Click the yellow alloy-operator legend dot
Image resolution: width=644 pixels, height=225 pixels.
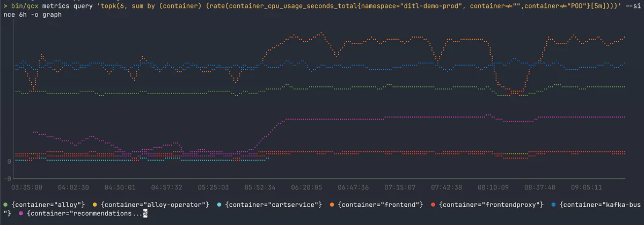point(96,205)
